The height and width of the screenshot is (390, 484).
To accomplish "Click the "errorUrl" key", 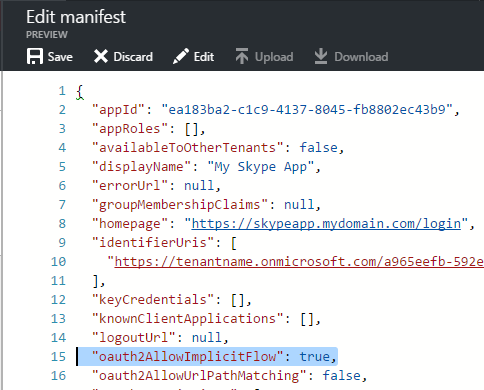I will (130, 186).
